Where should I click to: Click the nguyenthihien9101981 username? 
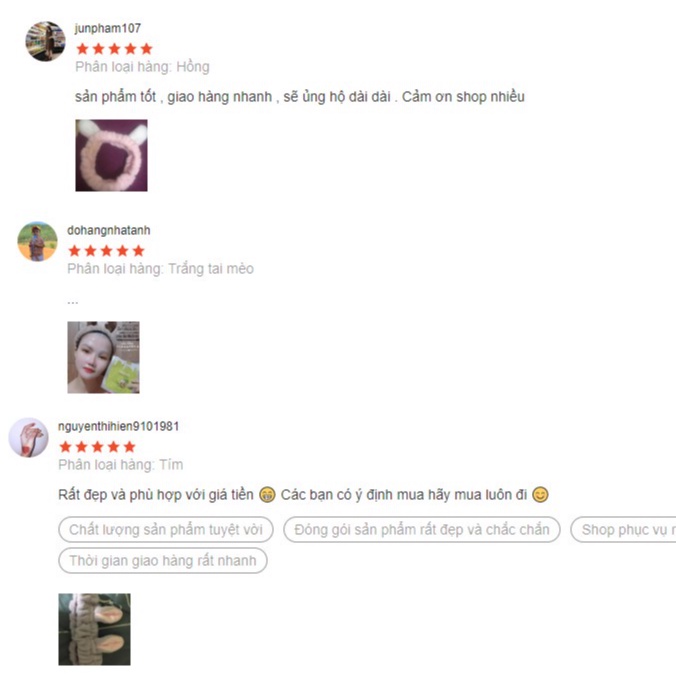point(119,426)
